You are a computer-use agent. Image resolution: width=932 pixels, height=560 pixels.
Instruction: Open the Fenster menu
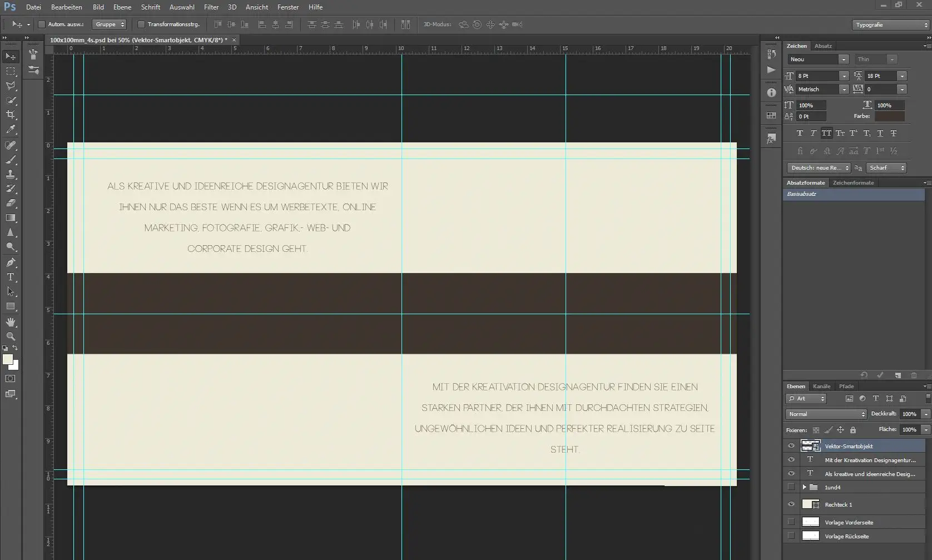pyautogui.click(x=287, y=7)
